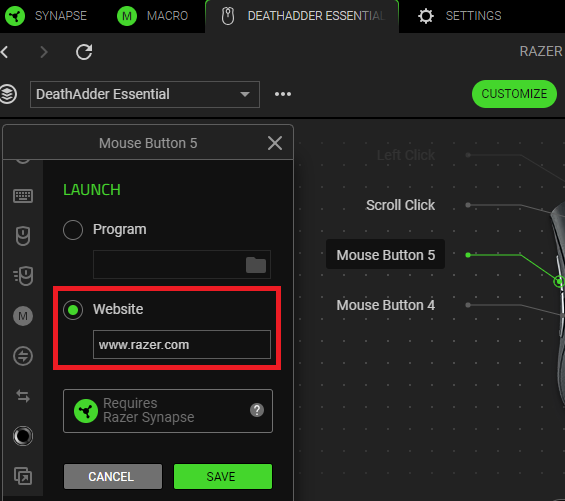Go back with the left arrow
The image size is (565, 501).
coord(4,52)
